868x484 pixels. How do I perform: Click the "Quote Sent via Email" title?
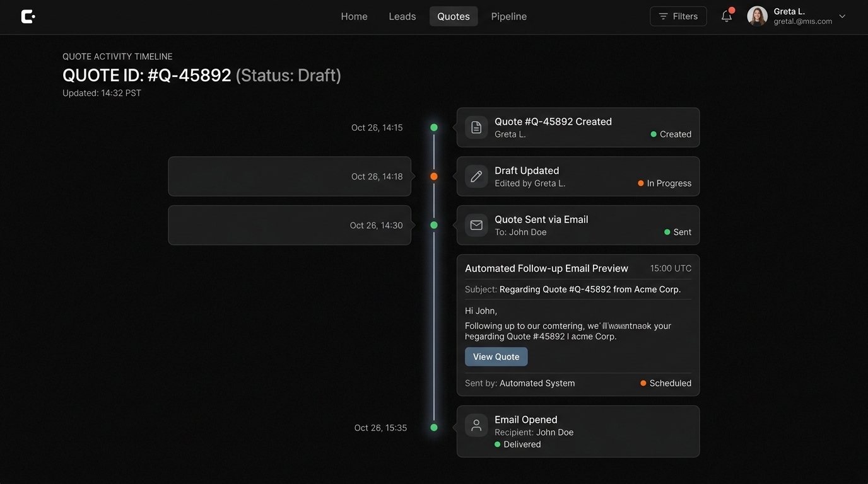point(541,219)
